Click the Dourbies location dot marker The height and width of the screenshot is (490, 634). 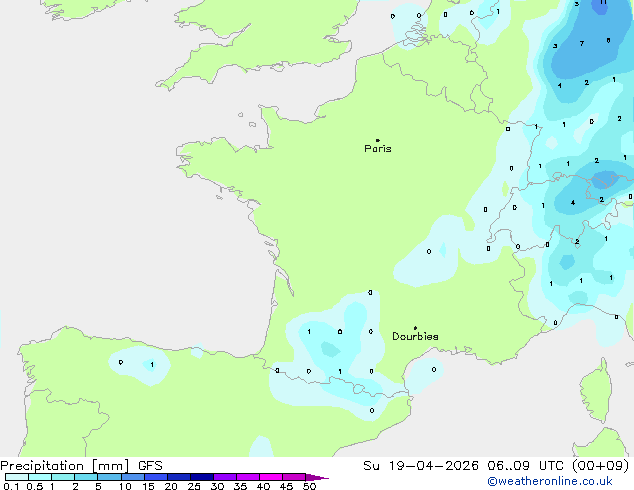click(415, 328)
